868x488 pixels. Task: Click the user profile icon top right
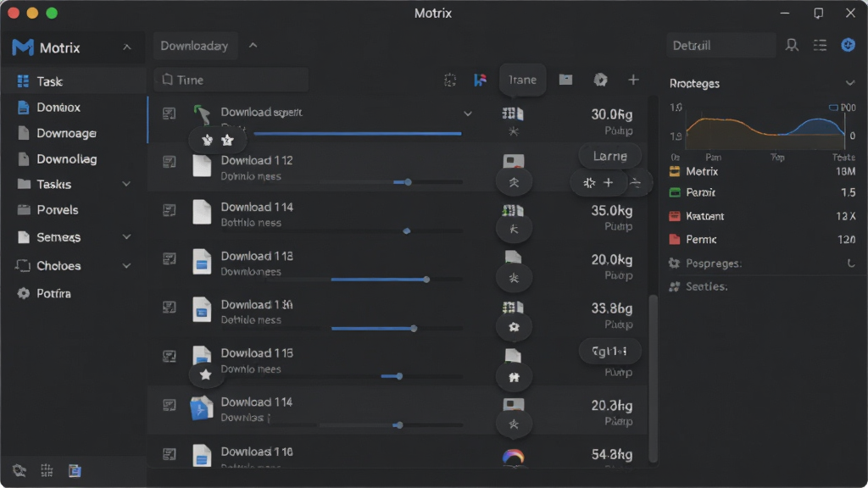tap(792, 46)
